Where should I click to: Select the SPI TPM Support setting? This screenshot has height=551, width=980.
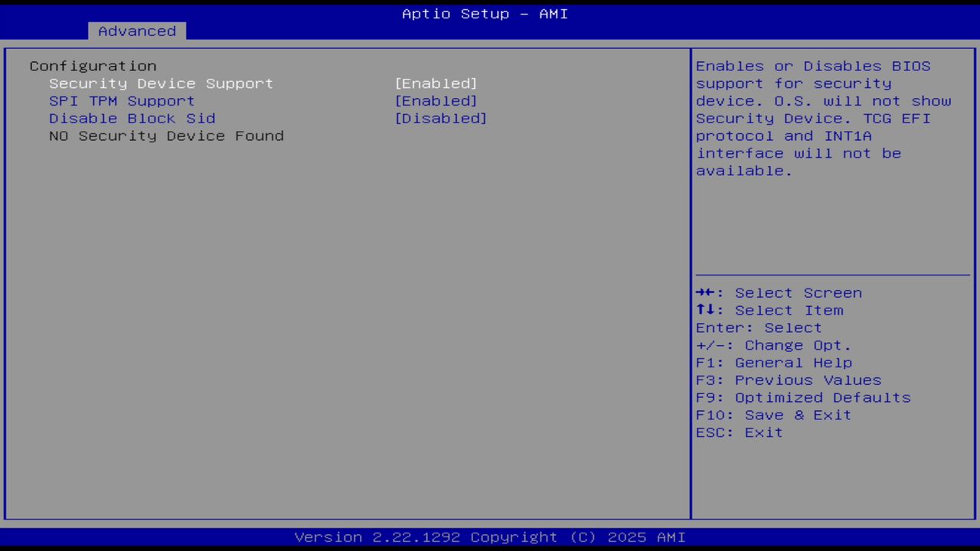[122, 101]
